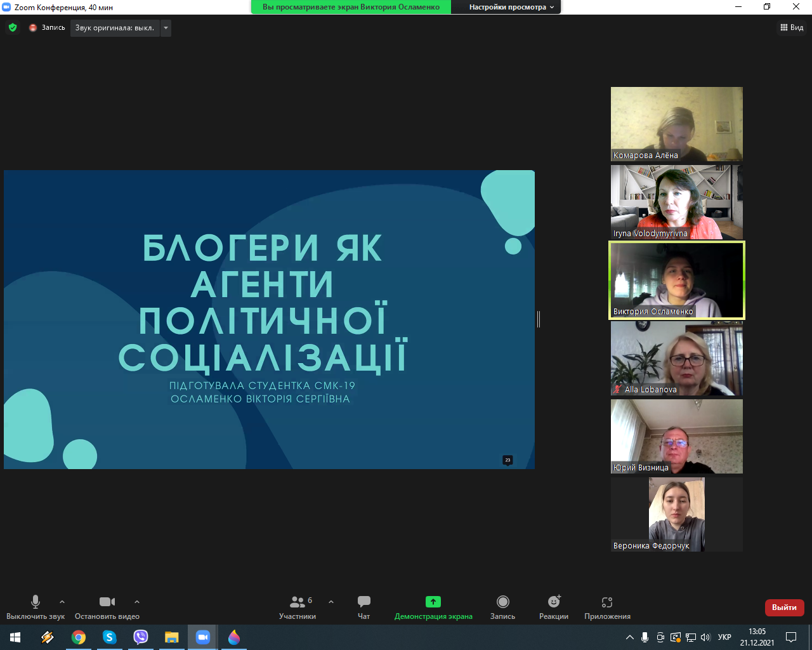Screen dimensions: 812x650
Task: Click the shared slide title text
Action: point(263,302)
